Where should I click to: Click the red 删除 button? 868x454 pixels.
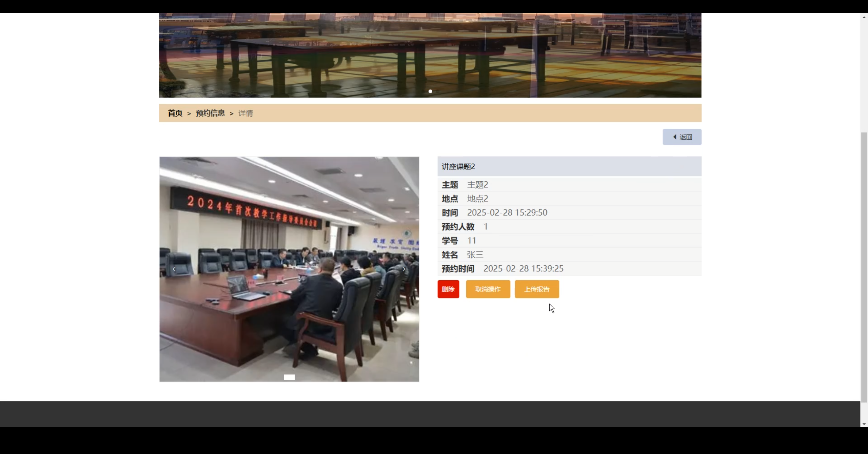click(448, 289)
